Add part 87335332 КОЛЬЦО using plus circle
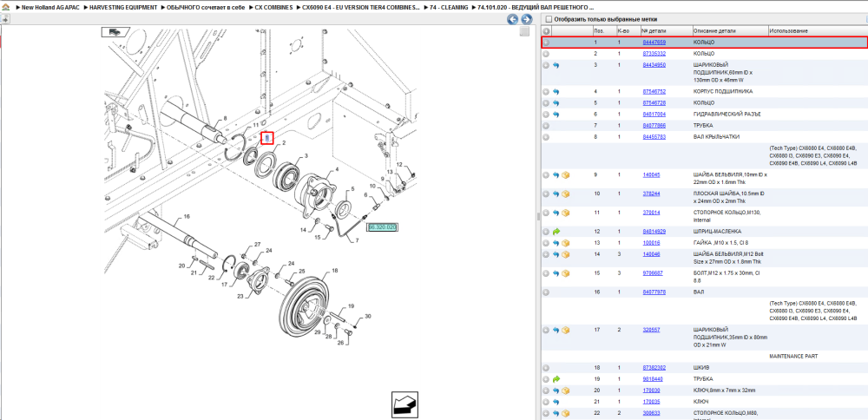This screenshot has height=420, width=868. pos(546,54)
